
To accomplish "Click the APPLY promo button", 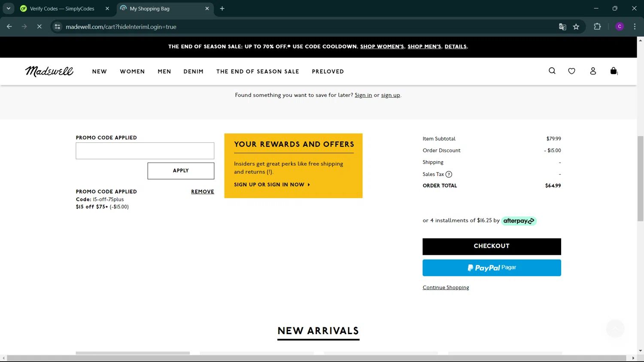I will (x=181, y=171).
